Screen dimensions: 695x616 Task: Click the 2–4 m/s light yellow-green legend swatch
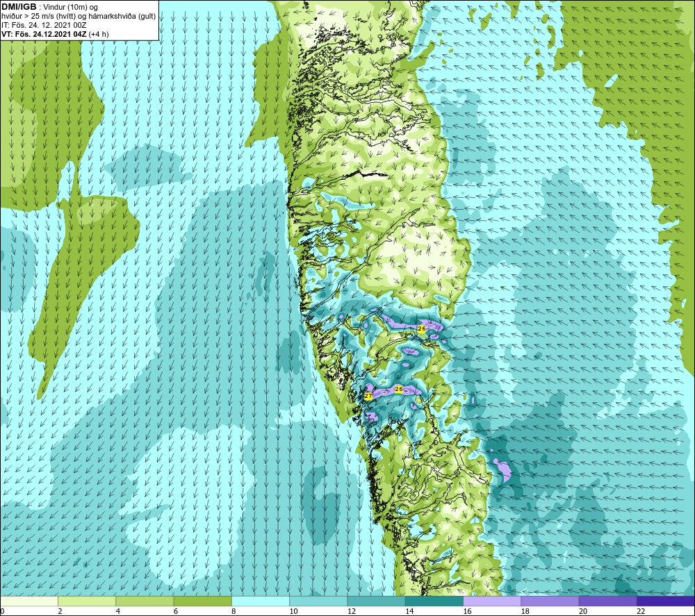[87, 601]
